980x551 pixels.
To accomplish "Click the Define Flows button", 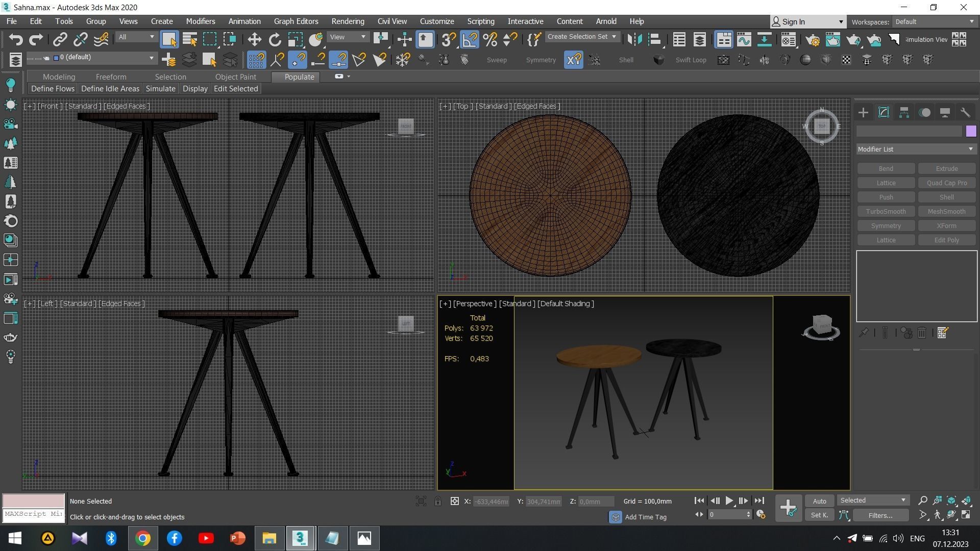I will tap(53, 89).
